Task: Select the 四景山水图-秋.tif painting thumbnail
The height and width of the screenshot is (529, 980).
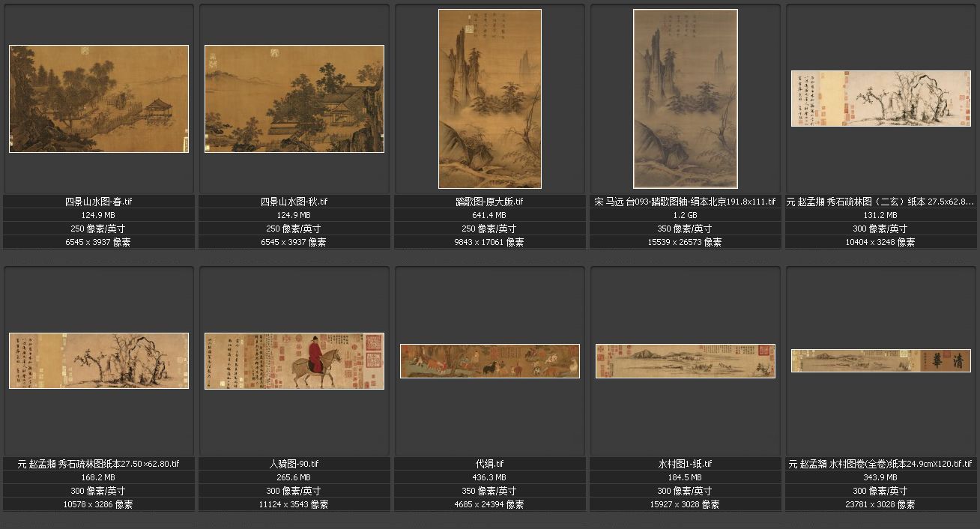Action: tap(294, 99)
